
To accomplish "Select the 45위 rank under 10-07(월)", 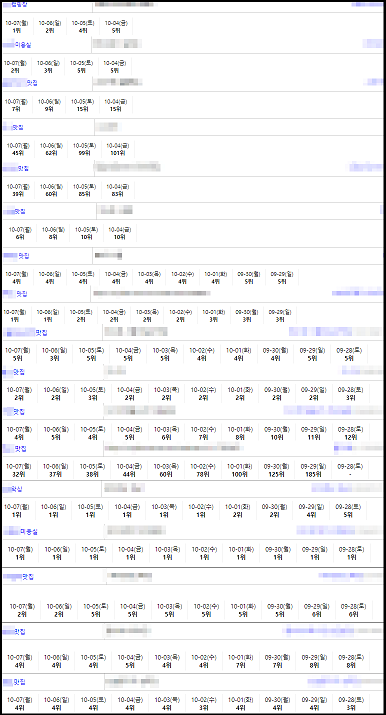I will tap(18, 153).
